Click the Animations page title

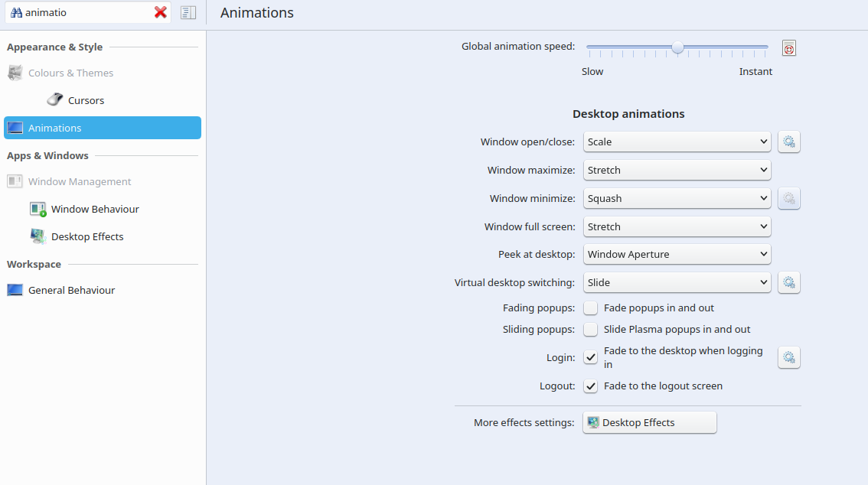pyautogui.click(x=257, y=13)
